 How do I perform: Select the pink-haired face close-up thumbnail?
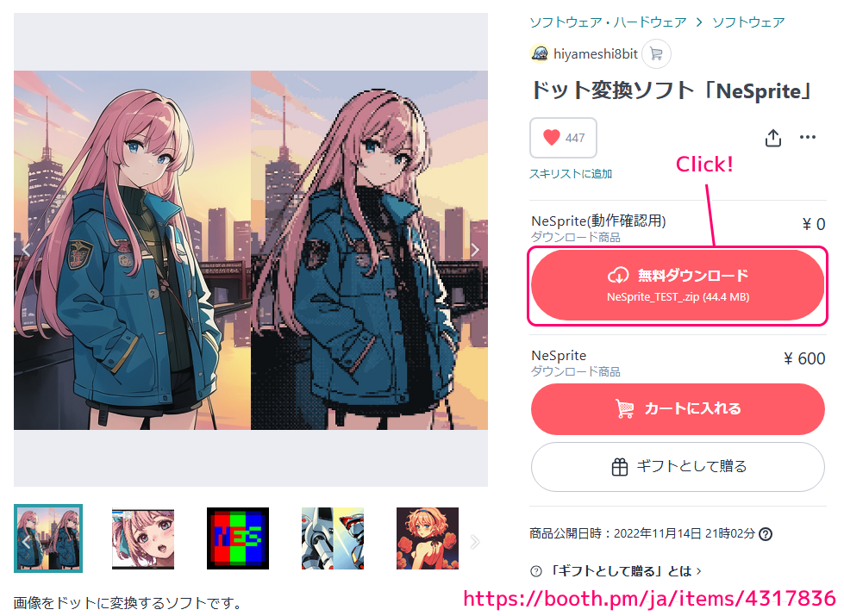point(143,538)
